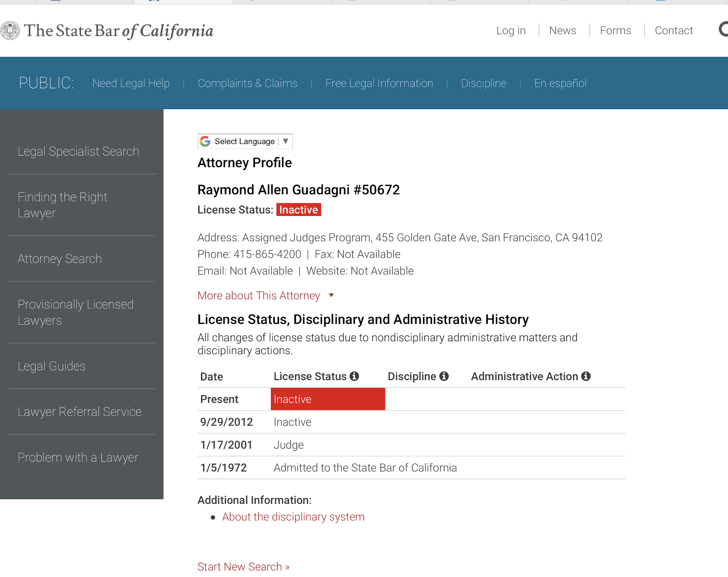
Task: Click the red arrow beside More about This Attorney
Action: click(x=331, y=295)
